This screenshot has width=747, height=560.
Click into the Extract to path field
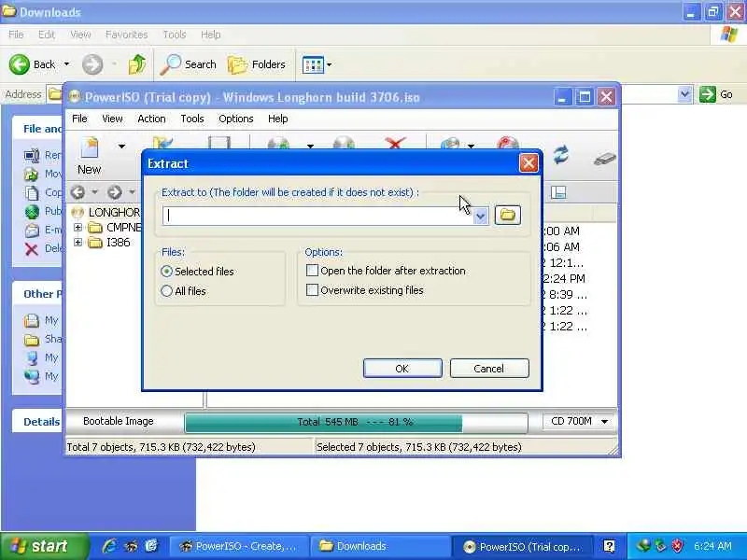pyautogui.click(x=318, y=216)
